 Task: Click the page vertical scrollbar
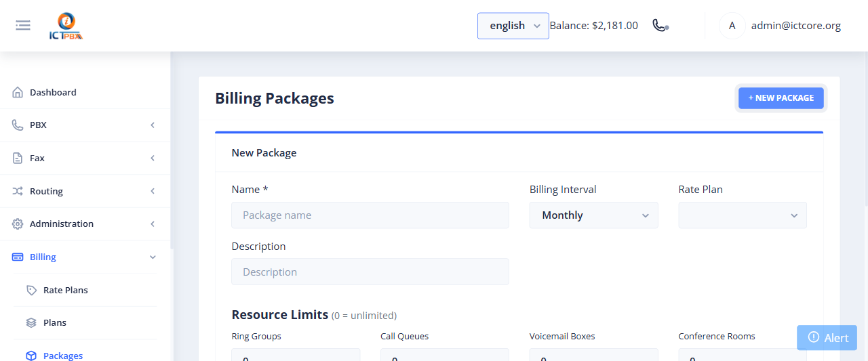[865, 129]
